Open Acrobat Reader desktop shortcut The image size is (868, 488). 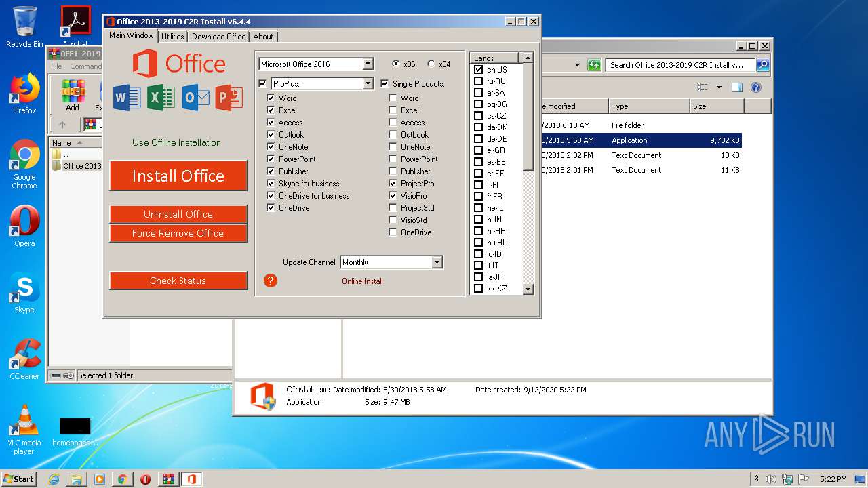click(75, 27)
